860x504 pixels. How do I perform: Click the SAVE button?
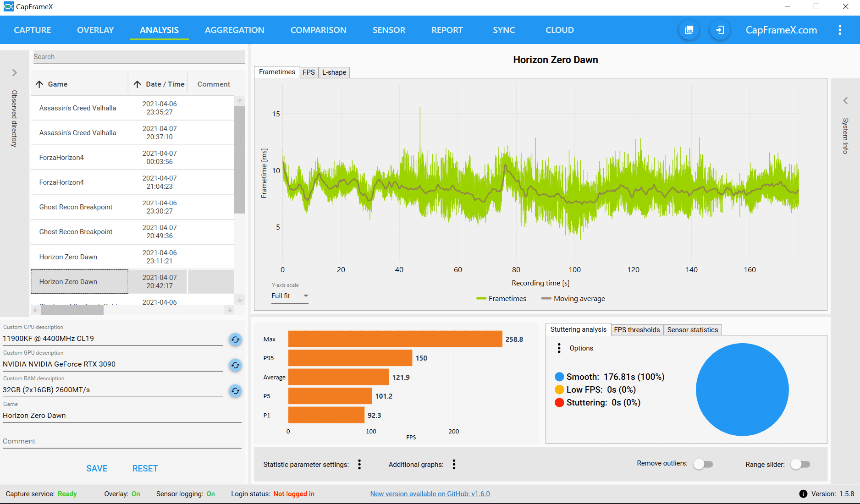click(97, 468)
